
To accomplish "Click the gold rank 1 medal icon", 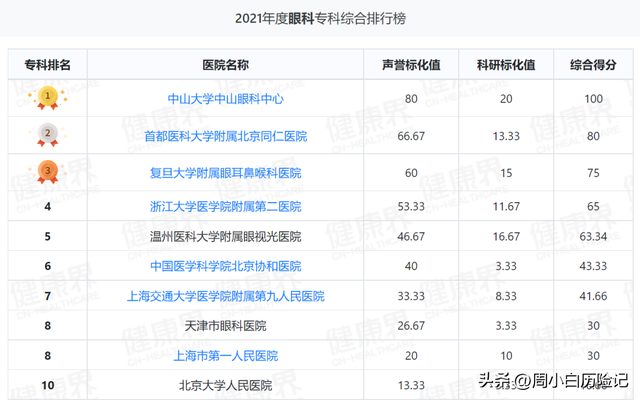I will [48, 98].
